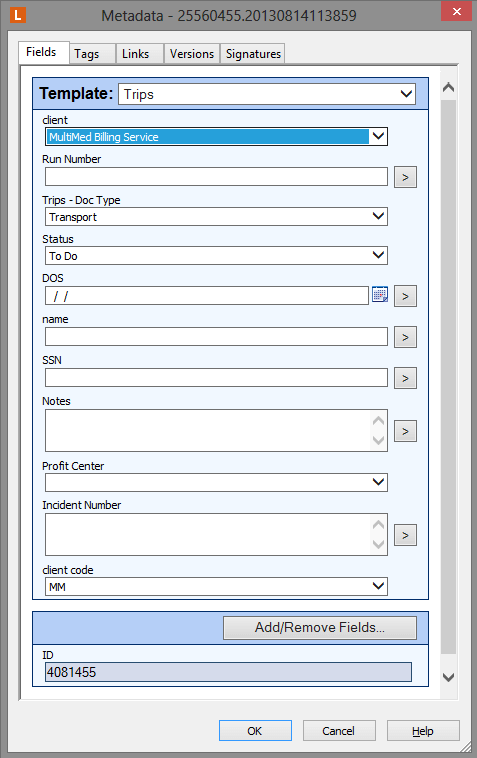The height and width of the screenshot is (758, 477).
Task: Click the Add/Remove Fields button
Action: pos(319,627)
